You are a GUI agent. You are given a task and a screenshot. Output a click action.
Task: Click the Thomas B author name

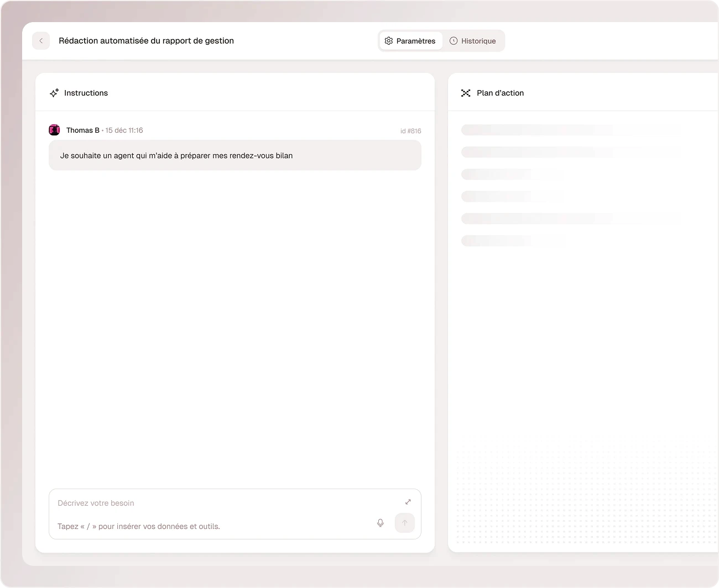click(x=83, y=130)
